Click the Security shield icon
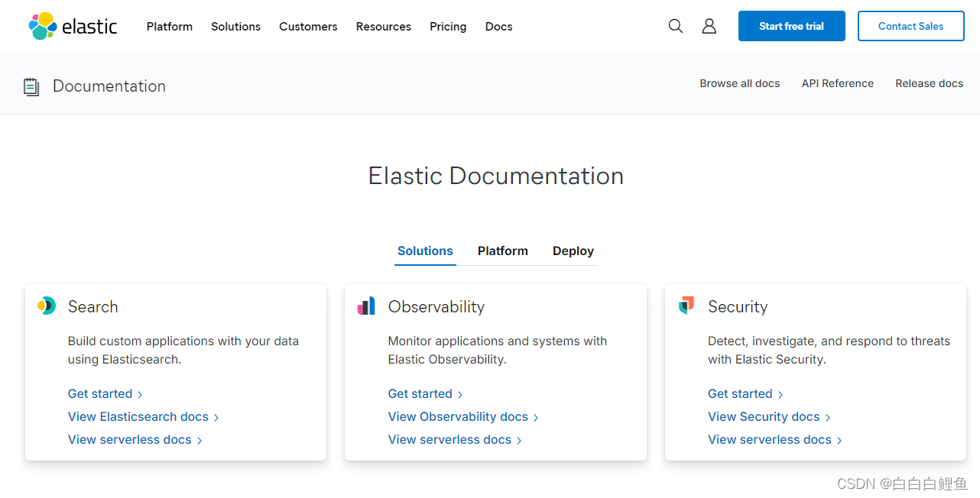980x498 pixels. (x=686, y=305)
